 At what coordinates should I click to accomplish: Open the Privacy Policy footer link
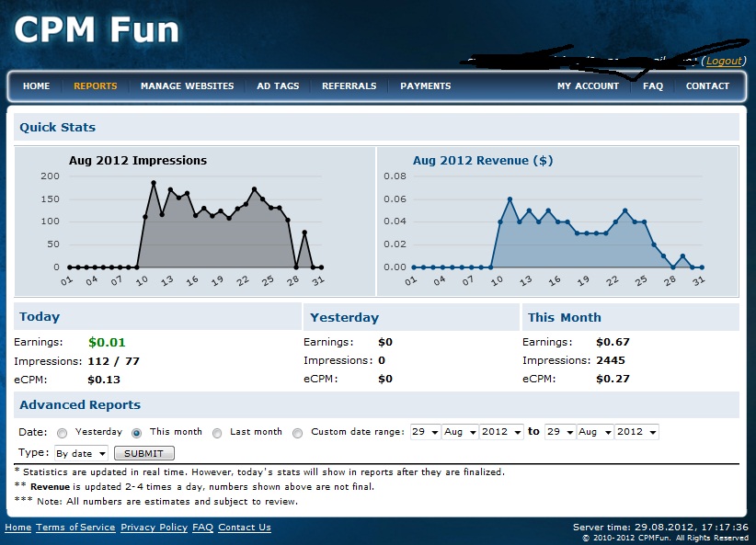(x=154, y=528)
